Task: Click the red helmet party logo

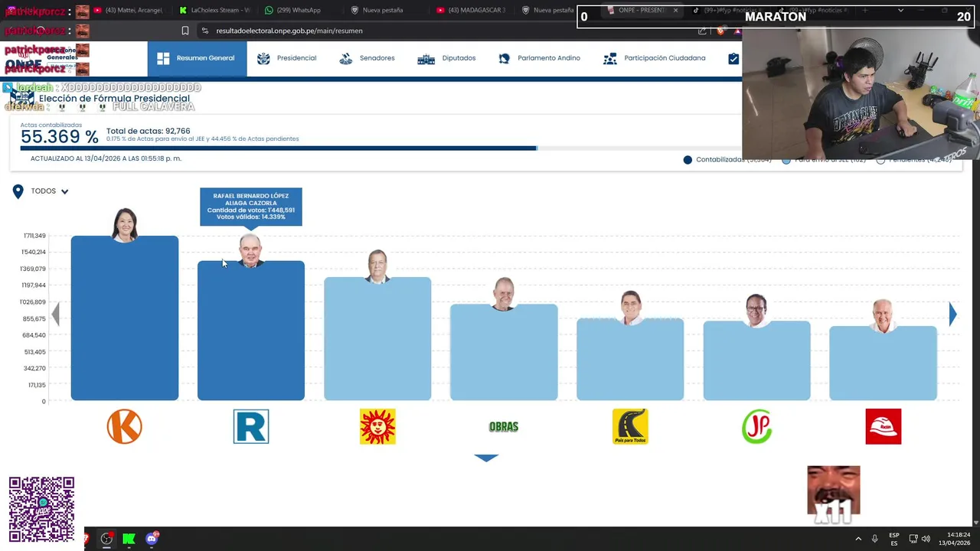Action: tap(883, 426)
